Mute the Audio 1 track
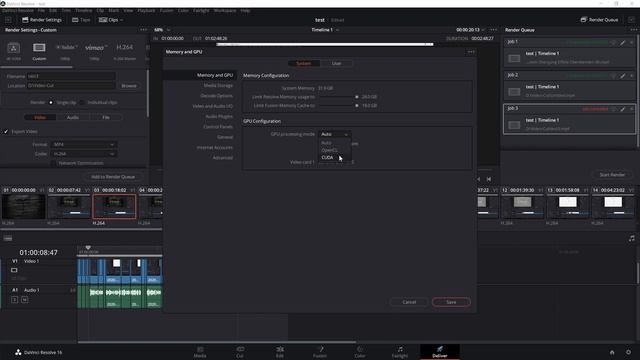640x360 pixels. click(24, 300)
